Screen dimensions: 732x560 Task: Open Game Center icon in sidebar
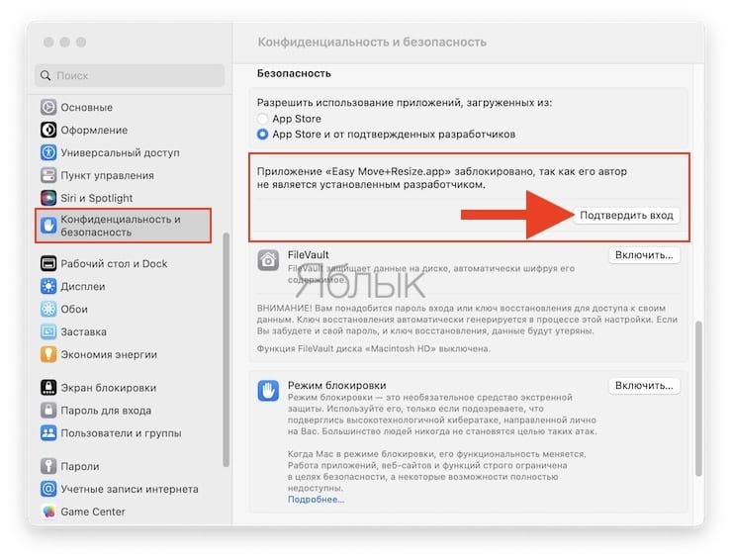(48, 512)
